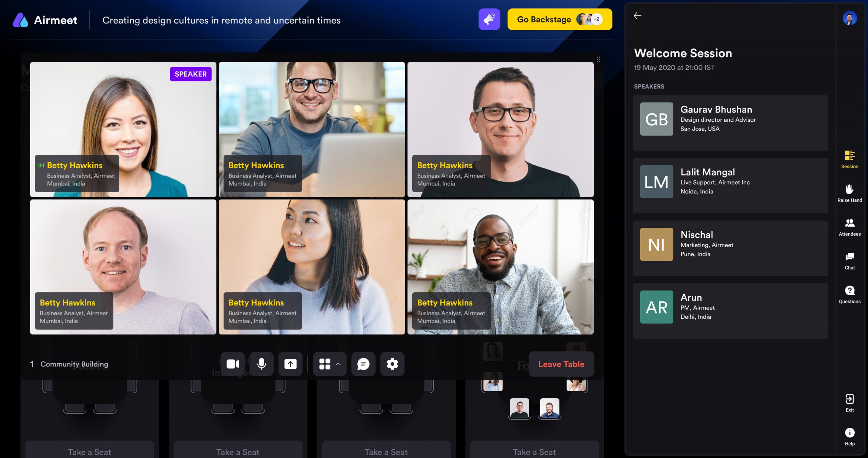Open the announcement megaphone button
Screen dimensions: 868x458
(x=489, y=19)
